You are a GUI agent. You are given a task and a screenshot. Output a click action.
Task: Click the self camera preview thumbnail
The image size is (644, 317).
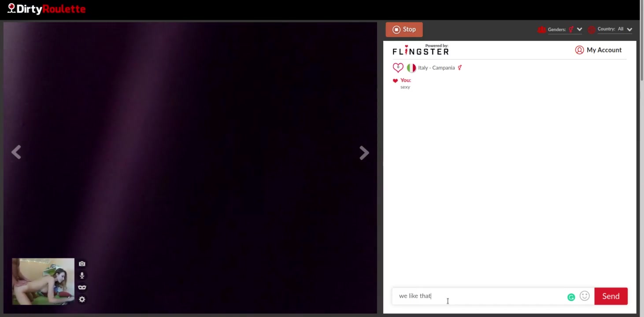coord(43,281)
